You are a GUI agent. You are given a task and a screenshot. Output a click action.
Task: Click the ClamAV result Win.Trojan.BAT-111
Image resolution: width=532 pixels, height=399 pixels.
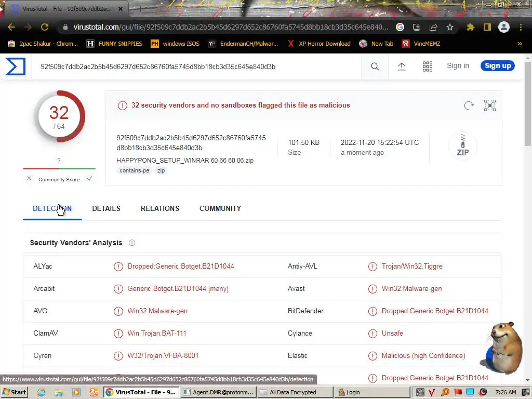(157, 334)
